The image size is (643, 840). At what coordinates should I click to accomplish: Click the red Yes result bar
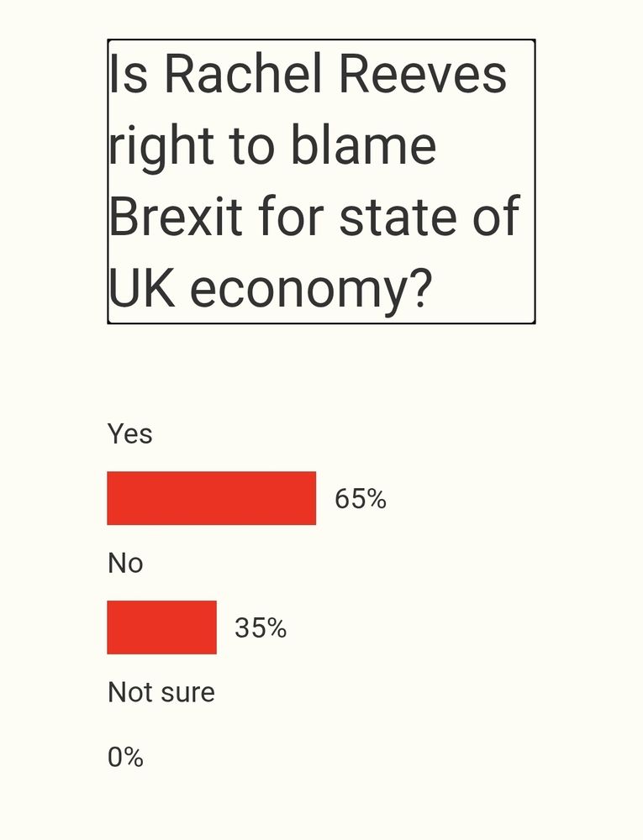point(212,498)
